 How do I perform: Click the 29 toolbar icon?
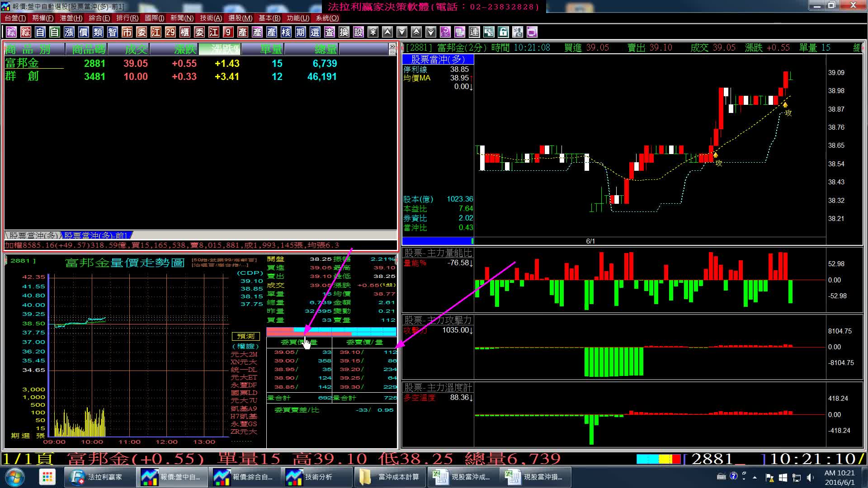pos(170,32)
